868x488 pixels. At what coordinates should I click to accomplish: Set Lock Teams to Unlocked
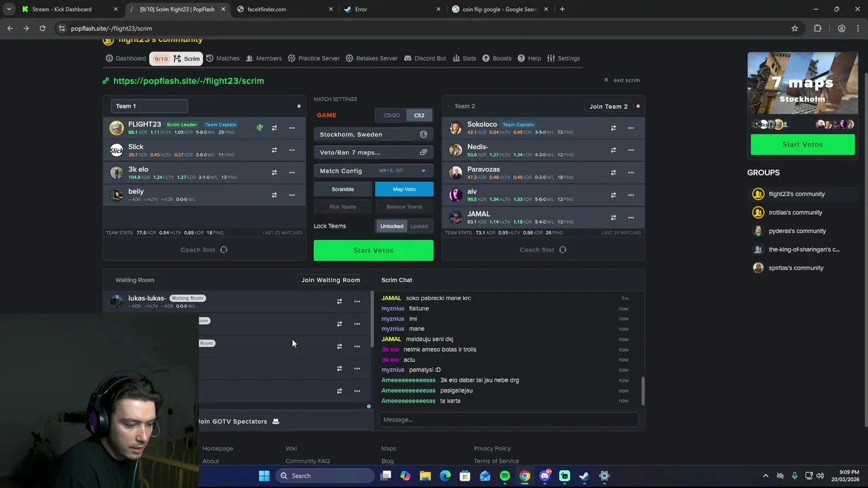point(391,226)
